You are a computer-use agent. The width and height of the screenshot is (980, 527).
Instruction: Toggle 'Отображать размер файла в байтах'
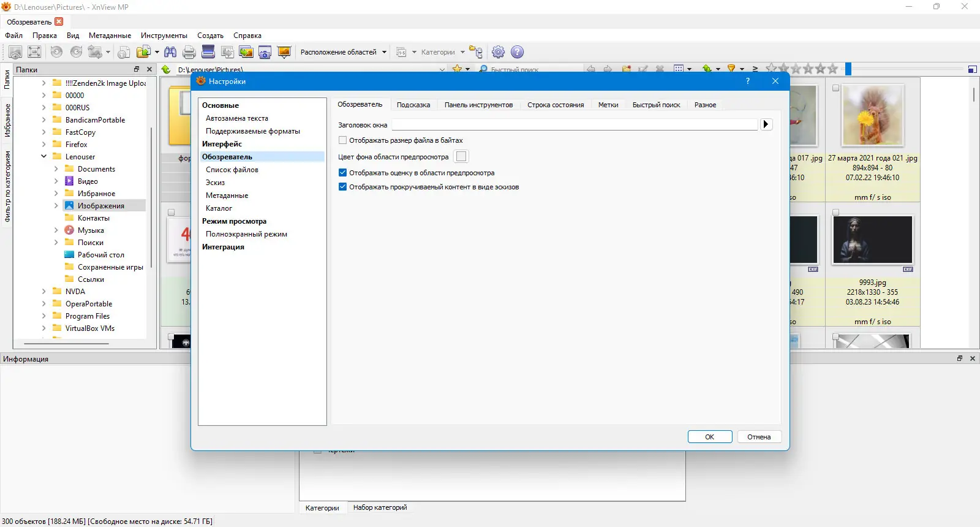pyautogui.click(x=343, y=140)
